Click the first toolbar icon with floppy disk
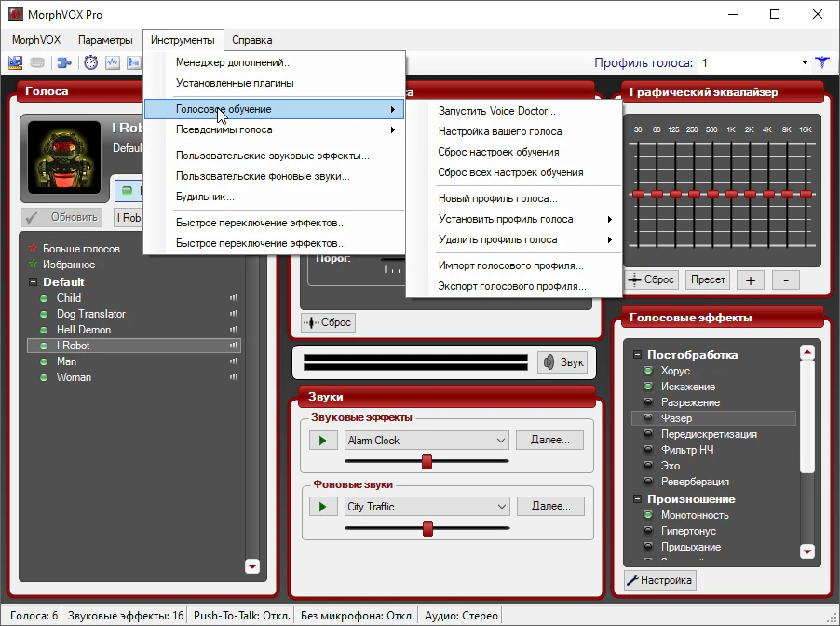The width and height of the screenshot is (840, 626). point(15,62)
